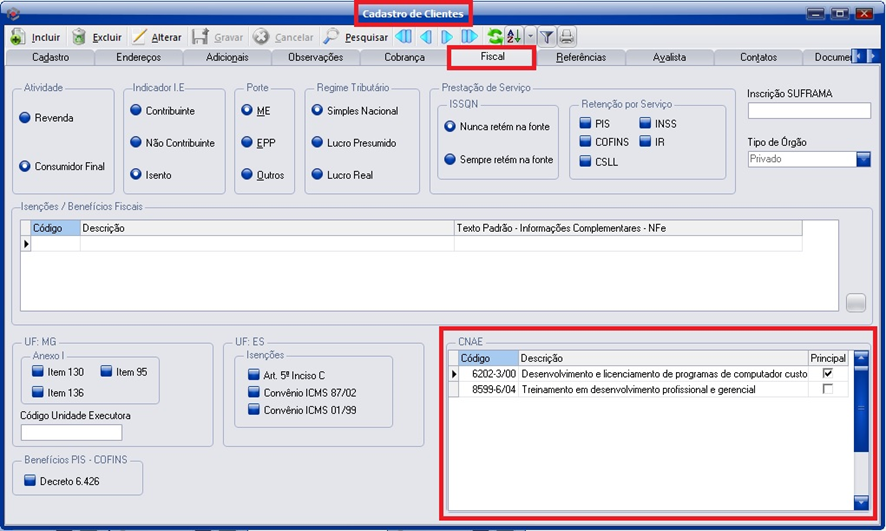Click the Inscrição SUFRAMA input field
This screenshot has width=886, height=531.
coord(808,111)
